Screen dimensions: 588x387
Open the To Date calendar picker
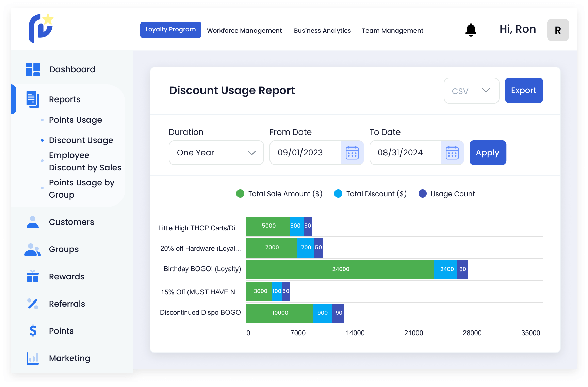pyautogui.click(x=452, y=153)
